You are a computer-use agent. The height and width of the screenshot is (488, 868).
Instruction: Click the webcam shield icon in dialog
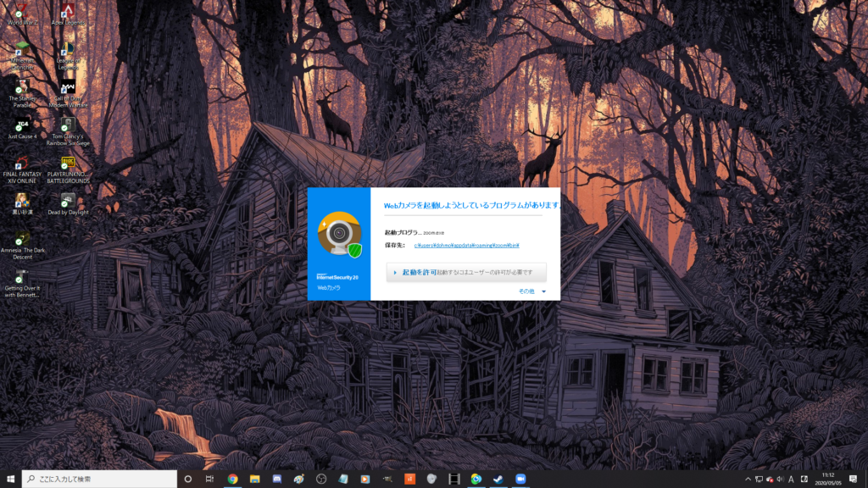click(339, 235)
